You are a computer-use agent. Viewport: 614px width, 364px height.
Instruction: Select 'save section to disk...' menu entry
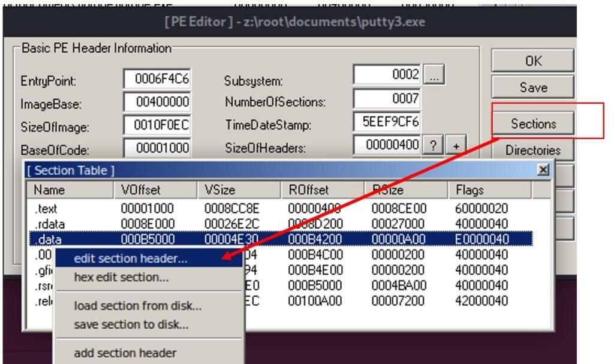pyautogui.click(x=149, y=324)
